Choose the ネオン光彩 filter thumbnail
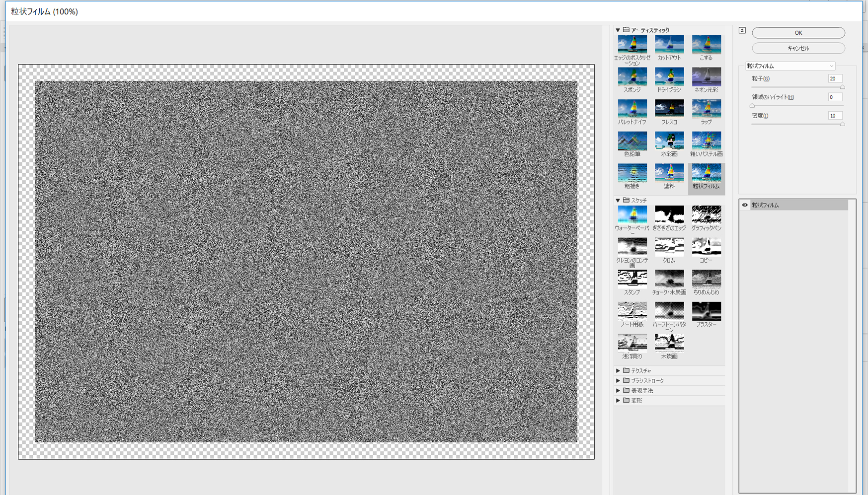The image size is (868, 495). (706, 77)
